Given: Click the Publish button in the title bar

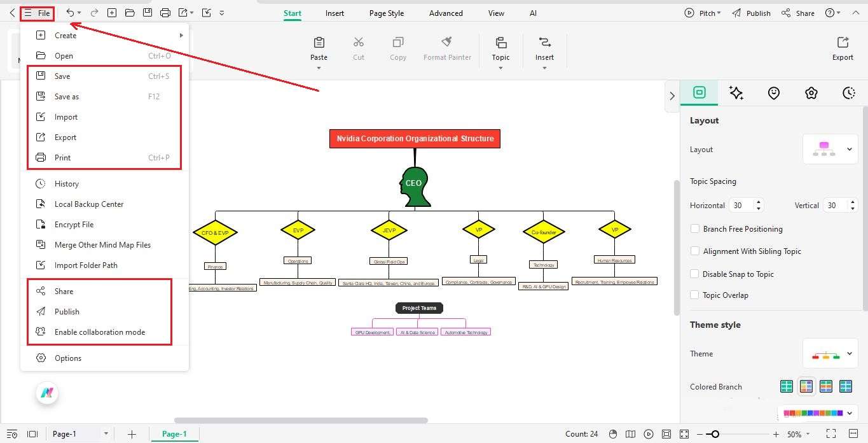Looking at the screenshot, I should click(751, 13).
